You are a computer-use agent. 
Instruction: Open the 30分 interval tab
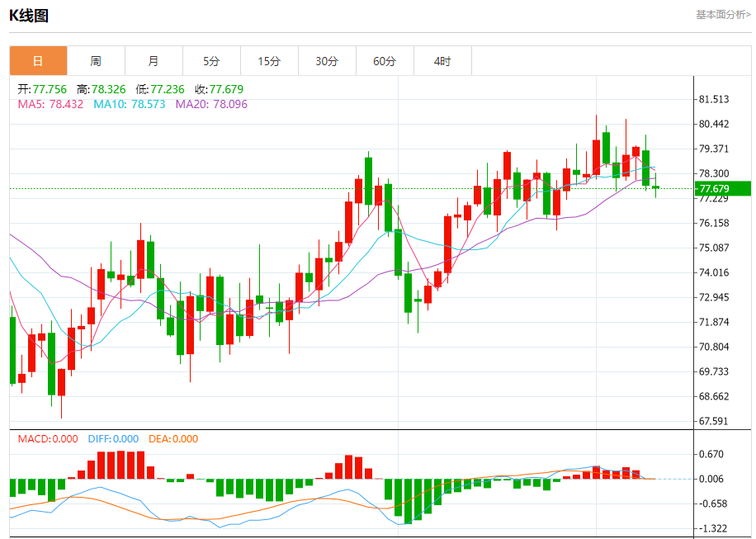[x=328, y=61]
